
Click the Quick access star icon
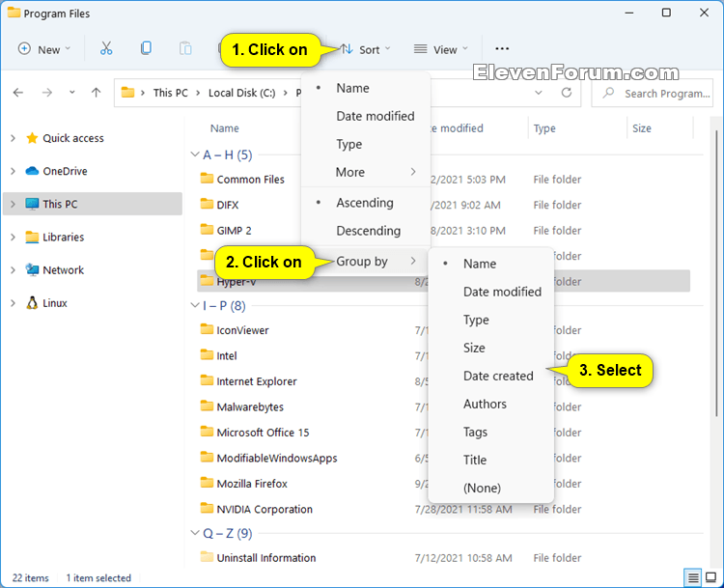coord(32,138)
